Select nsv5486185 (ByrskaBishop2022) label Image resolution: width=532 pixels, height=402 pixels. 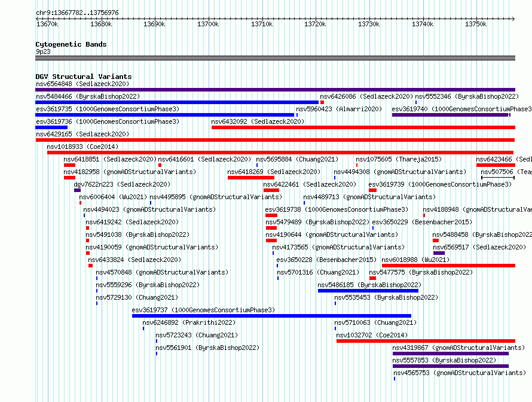pyautogui.click(x=369, y=285)
